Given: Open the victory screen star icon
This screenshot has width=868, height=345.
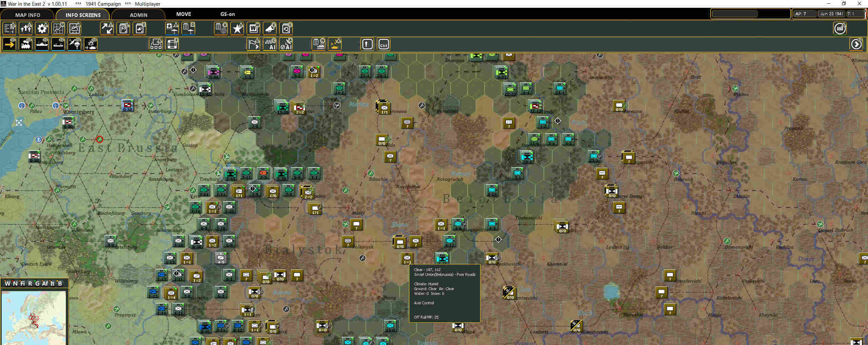Looking at the screenshot, I should point(237,28).
